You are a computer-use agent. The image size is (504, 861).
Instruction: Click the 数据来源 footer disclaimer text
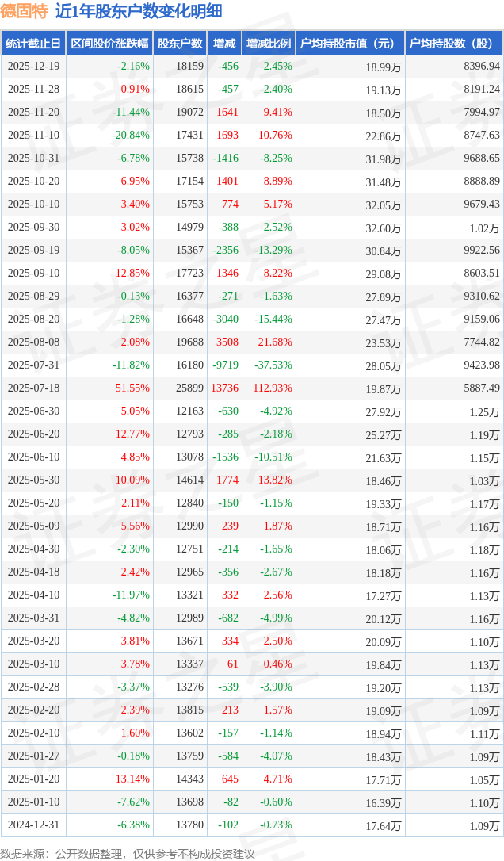click(128, 853)
